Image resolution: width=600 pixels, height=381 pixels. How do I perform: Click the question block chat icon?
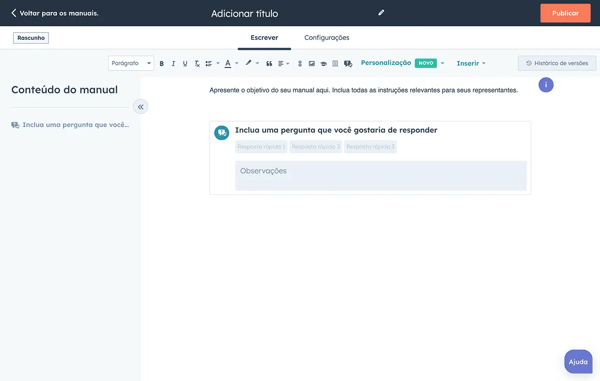click(x=222, y=133)
